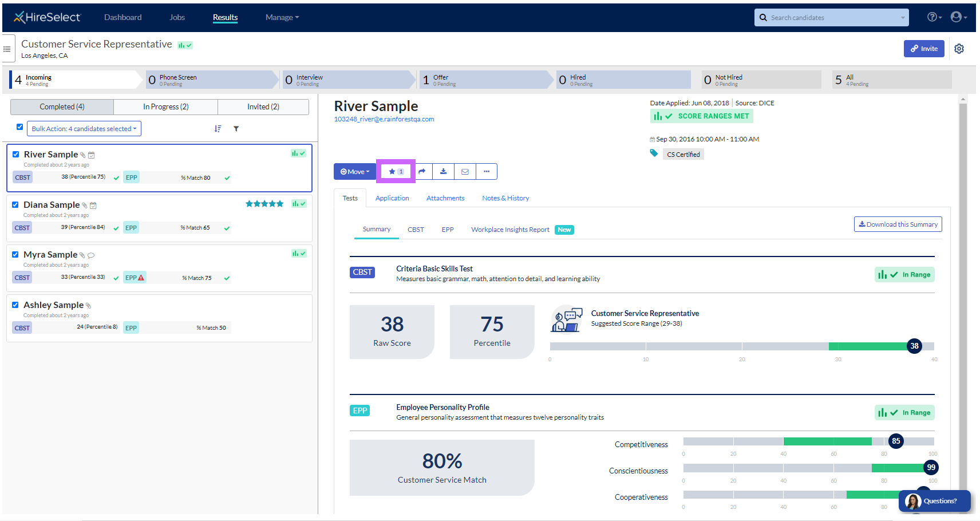Click River Sample's CBST badge in list
Image resolution: width=980 pixels, height=521 pixels.
coord(23,177)
